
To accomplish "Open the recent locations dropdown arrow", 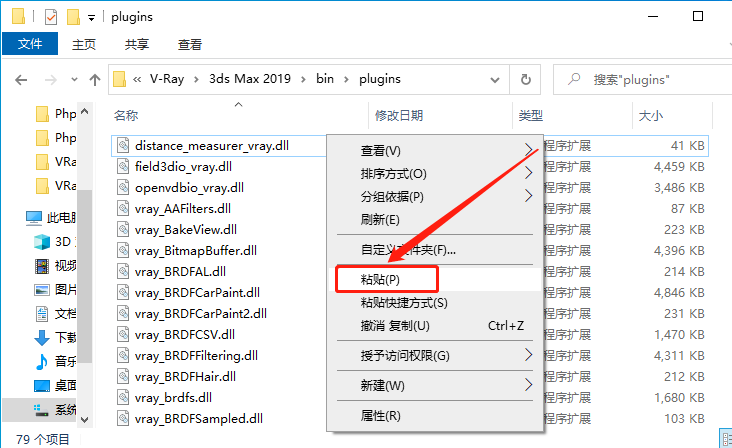I will 74,80.
